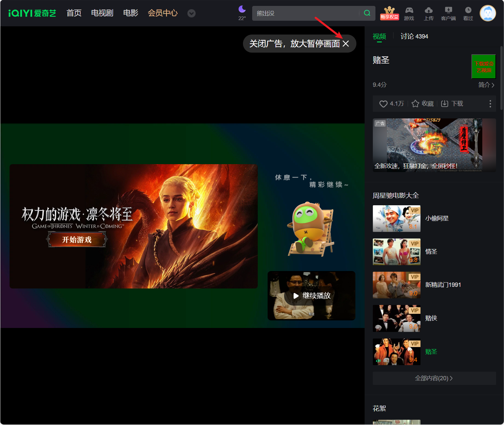This screenshot has height=425, width=504.
Task: Toggle the moon dark mode icon
Action: [242, 9]
